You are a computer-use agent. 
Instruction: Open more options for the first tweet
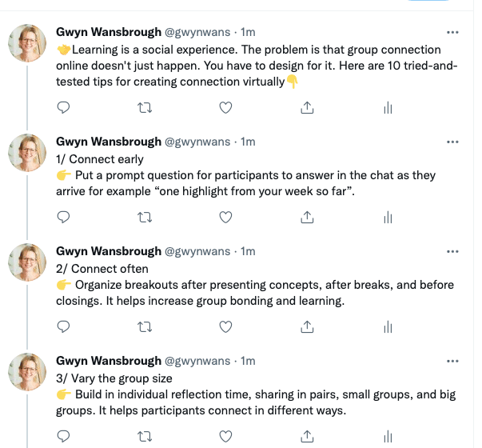coord(452,33)
